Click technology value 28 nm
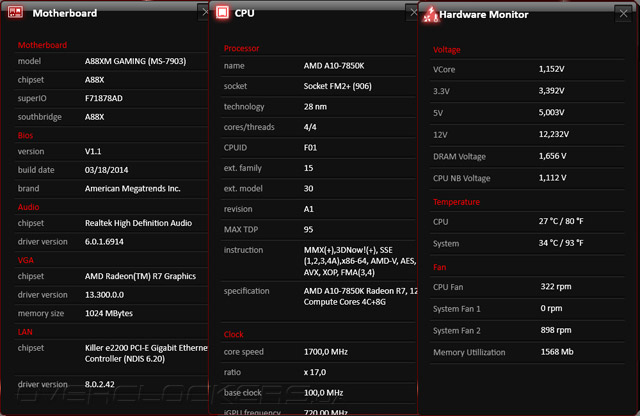Screen dimensions: 640x416 tap(315, 107)
